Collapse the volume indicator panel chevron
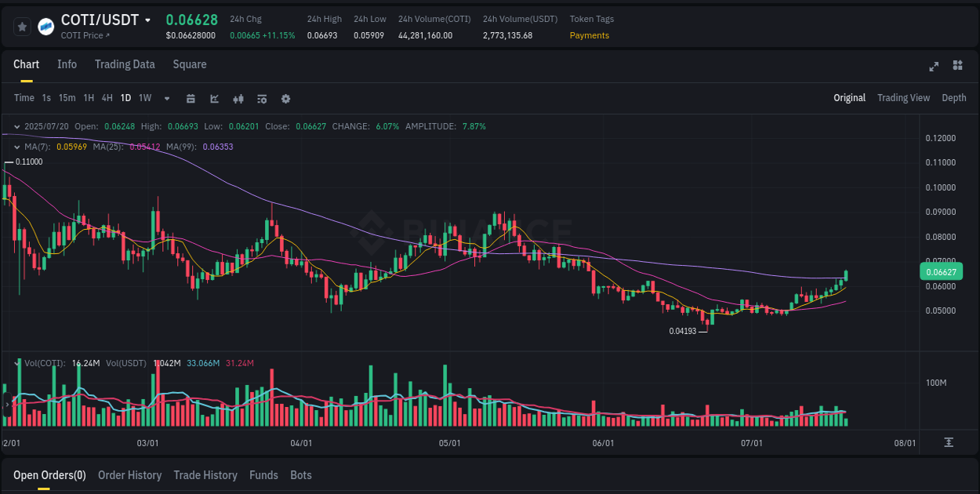980x494 pixels. (17, 363)
